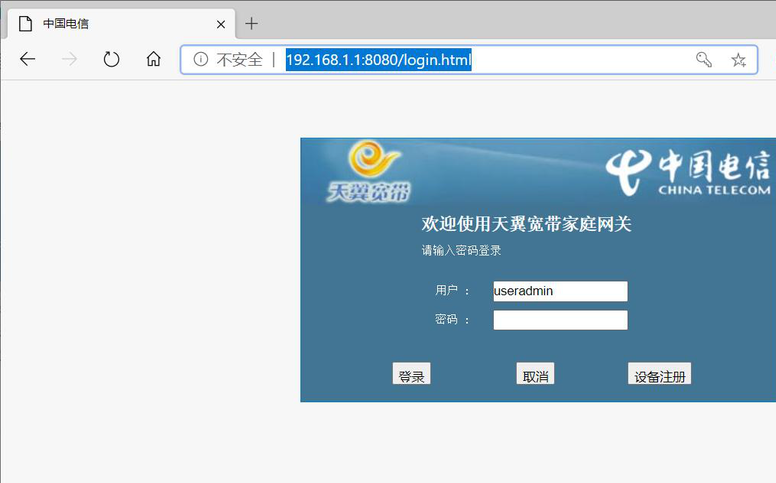Open a new tab with the plus button
Screen dimensions: 776x483
tap(251, 23)
